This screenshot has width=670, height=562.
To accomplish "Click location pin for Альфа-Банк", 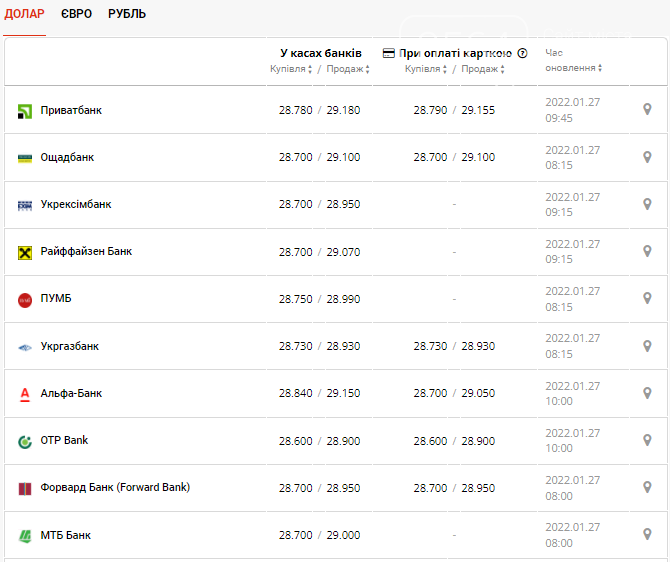I will (x=647, y=393).
